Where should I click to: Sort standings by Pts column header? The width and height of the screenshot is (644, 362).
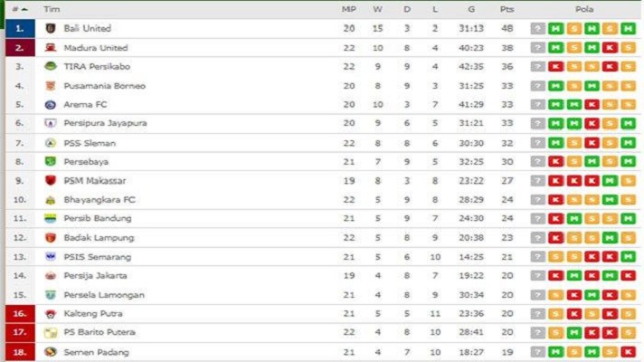507,8
